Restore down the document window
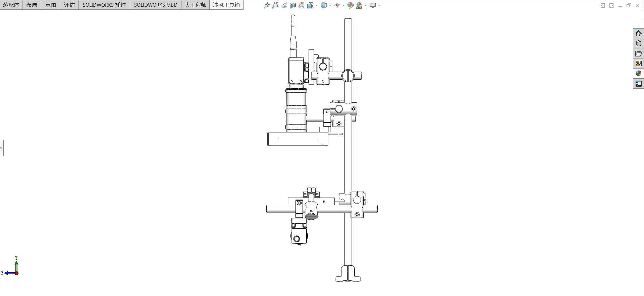 coord(629,5)
